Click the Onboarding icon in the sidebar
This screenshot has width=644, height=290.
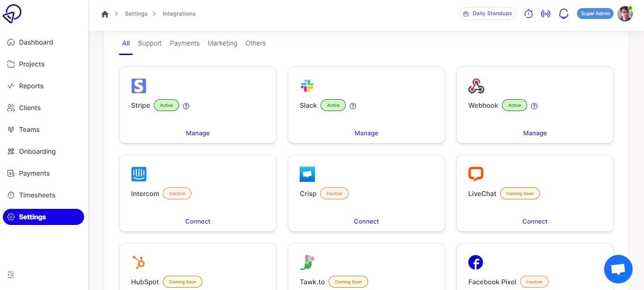[11, 151]
